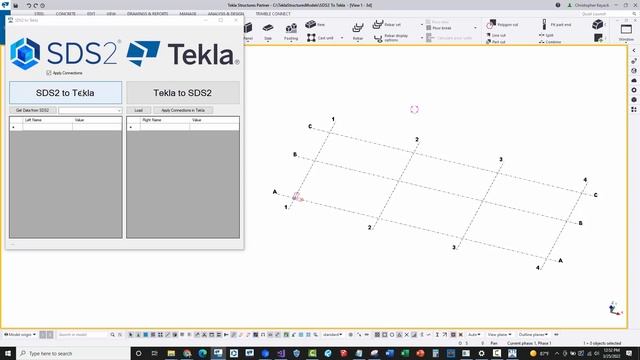Select the Part cut tool
Image resolution: width=640 pixels, height=360 pixels.
pos(496,42)
